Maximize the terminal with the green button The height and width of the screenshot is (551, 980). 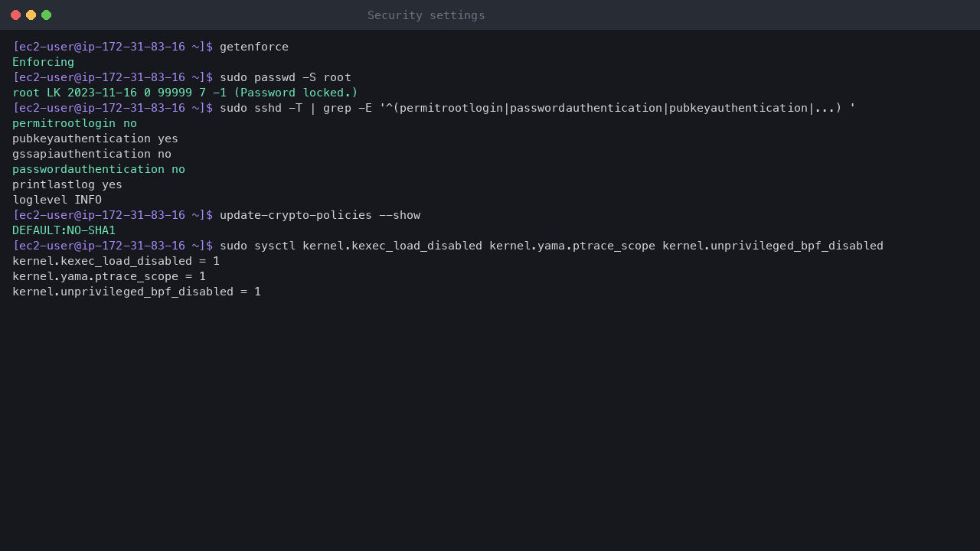pyautogui.click(x=46, y=15)
